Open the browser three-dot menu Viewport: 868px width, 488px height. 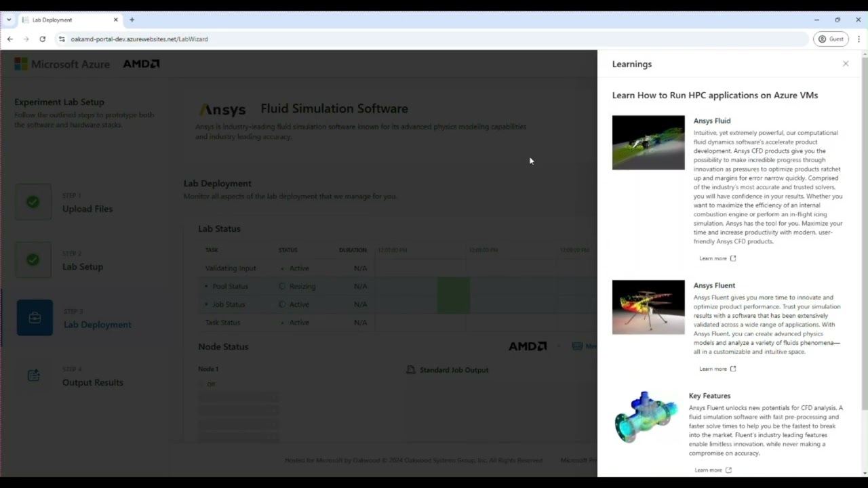pyautogui.click(x=859, y=39)
